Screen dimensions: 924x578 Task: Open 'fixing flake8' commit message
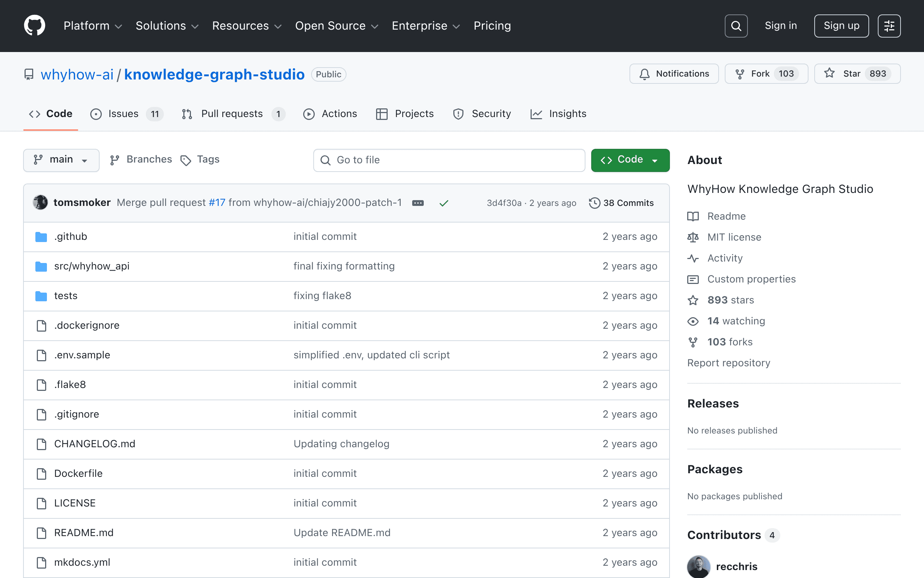(x=322, y=296)
